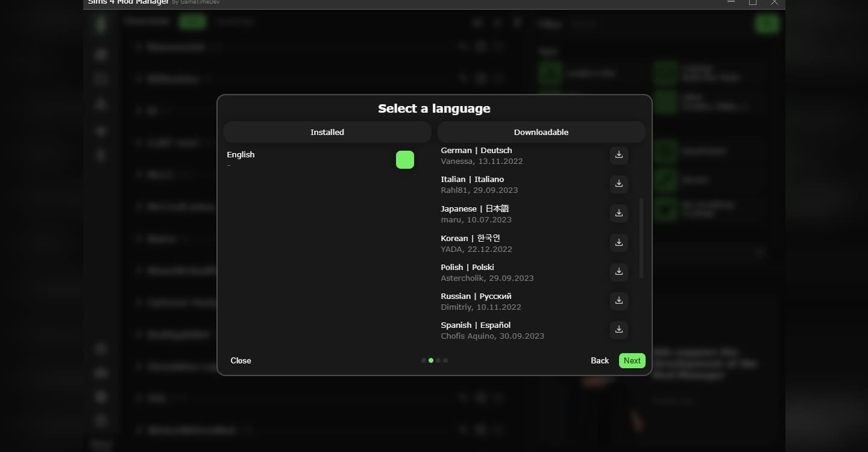Click the 'YADA, 22.12.2022' author line
Viewport: 868px width, 452px height.
(x=476, y=249)
